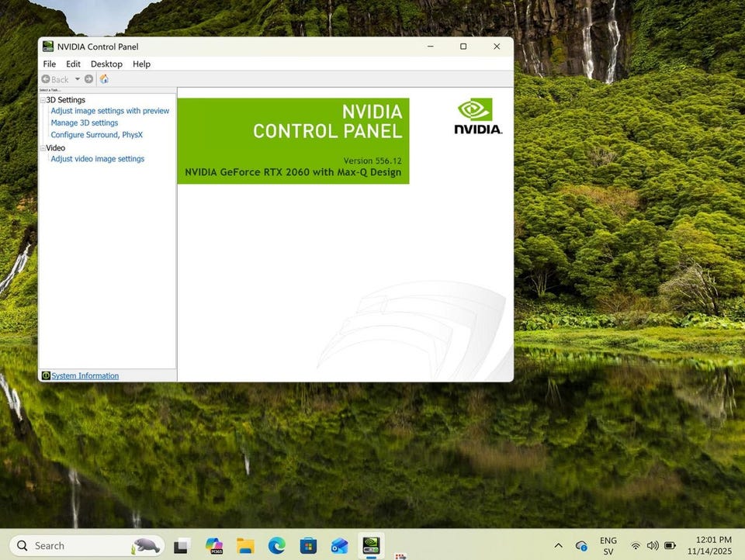The height and width of the screenshot is (560, 745).
Task: Click the Back navigation arrow icon
Action: (46, 79)
